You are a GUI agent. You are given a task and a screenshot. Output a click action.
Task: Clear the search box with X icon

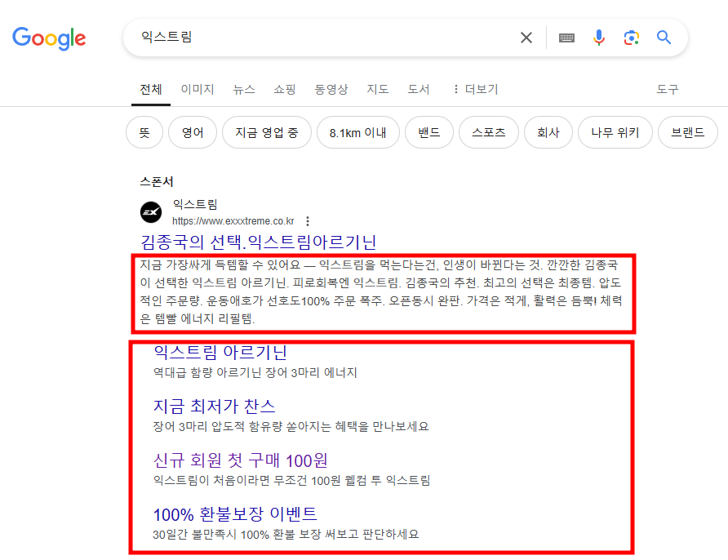click(526, 38)
